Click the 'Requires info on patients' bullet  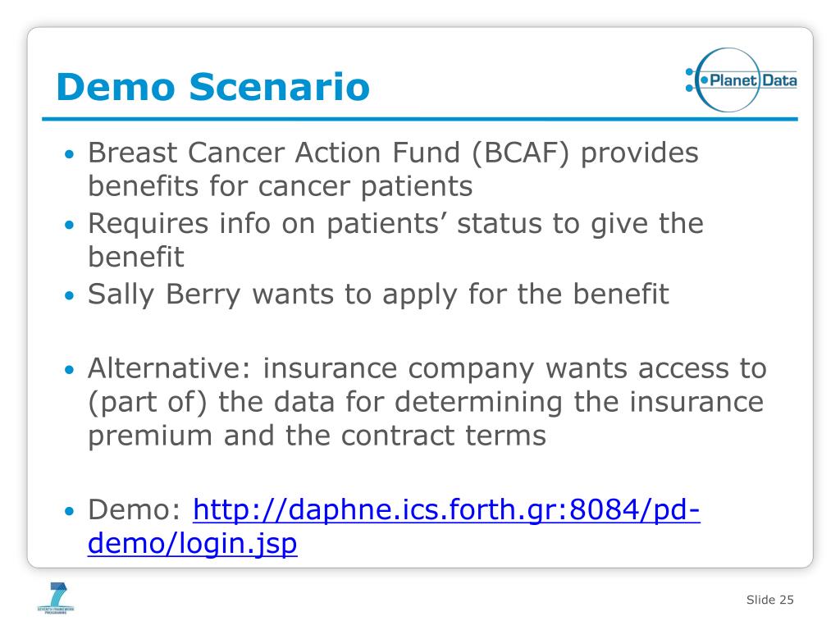(x=395, y=240)
